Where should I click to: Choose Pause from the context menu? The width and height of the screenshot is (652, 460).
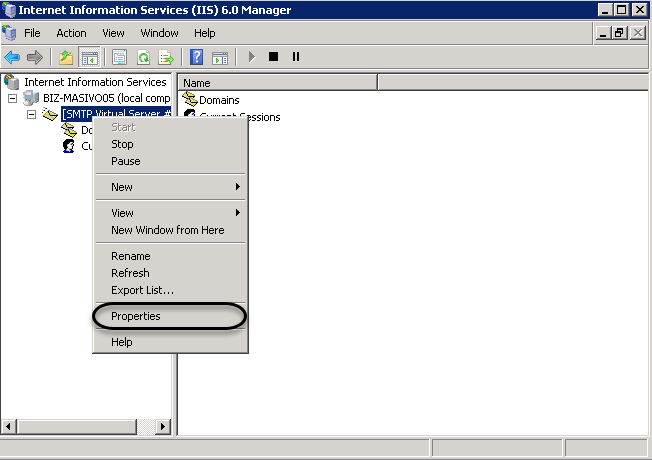pos(170,161)
